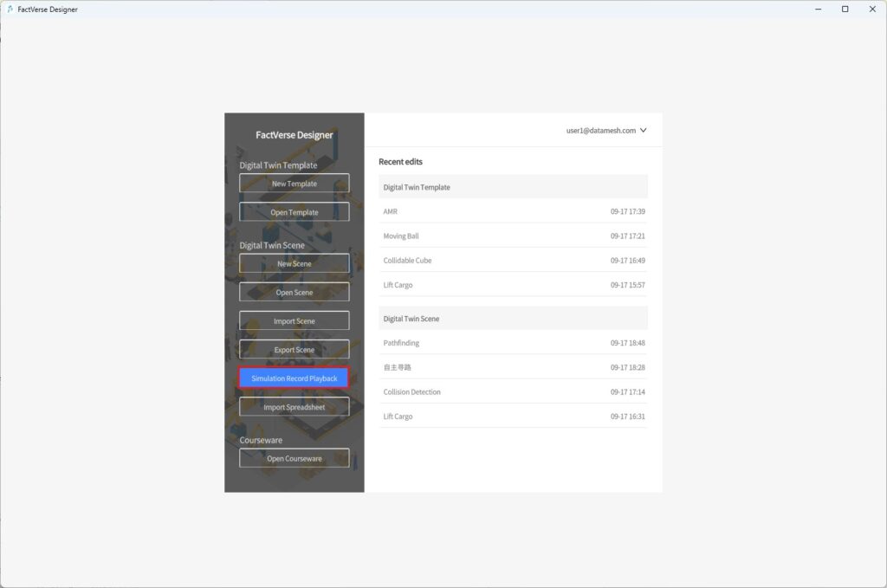Click the FactVerse Designer icon in title bar

10,9
